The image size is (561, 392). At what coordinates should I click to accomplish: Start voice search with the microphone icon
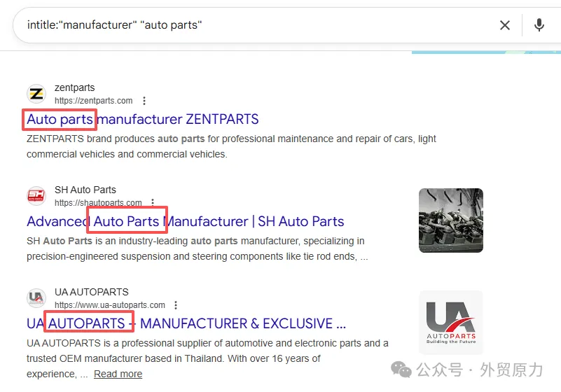click(x=539, y=25)
